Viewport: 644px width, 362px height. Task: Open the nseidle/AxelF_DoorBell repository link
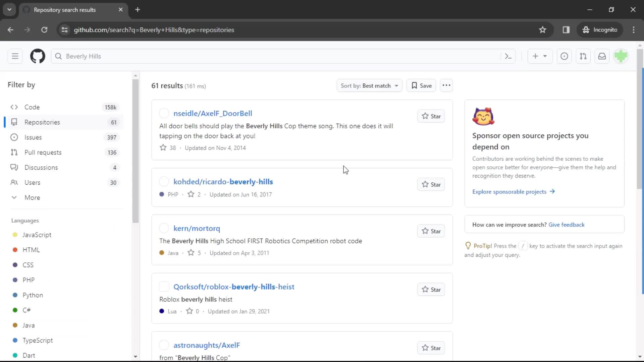(213, 113)
